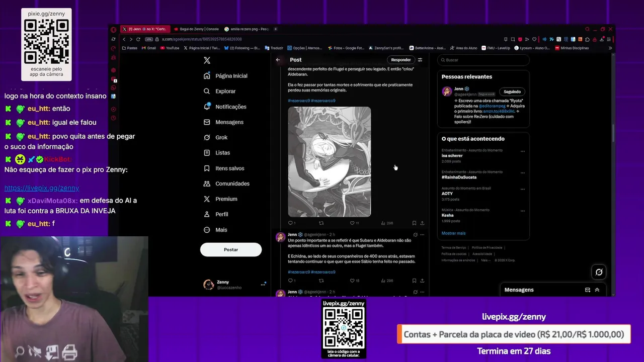Open Minhas Disciplinas bookmark
644x362 pixels.
[x=572, y=48]
